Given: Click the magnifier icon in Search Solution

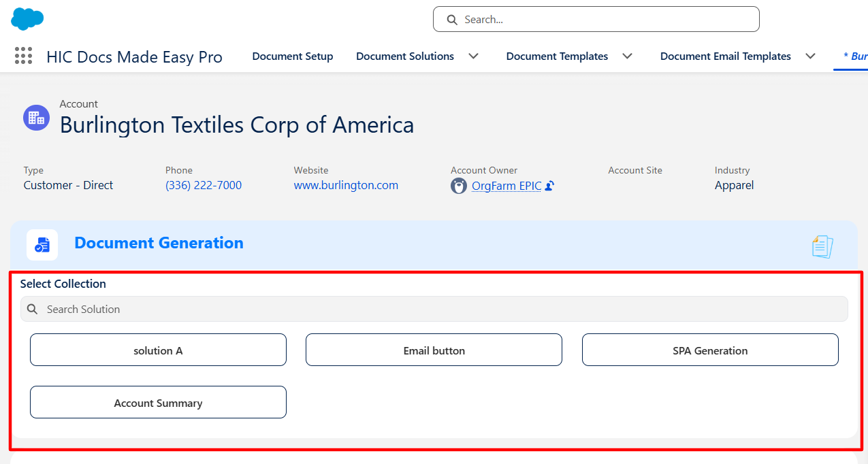Looking at the screenshot, I should [x=32, y=309].
